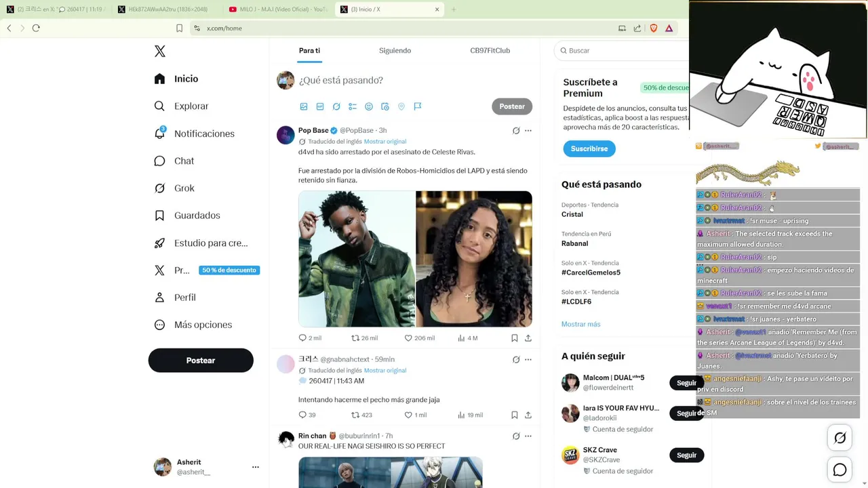Click Mostrar original on the Pop Base post
Image resolution: width=868 pixels, height=488 pixels.
(x=385, y=142)
